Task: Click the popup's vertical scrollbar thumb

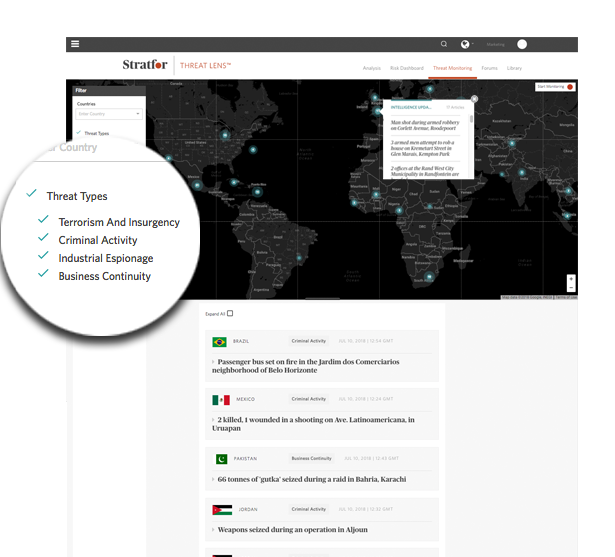Action: (471, 118)
